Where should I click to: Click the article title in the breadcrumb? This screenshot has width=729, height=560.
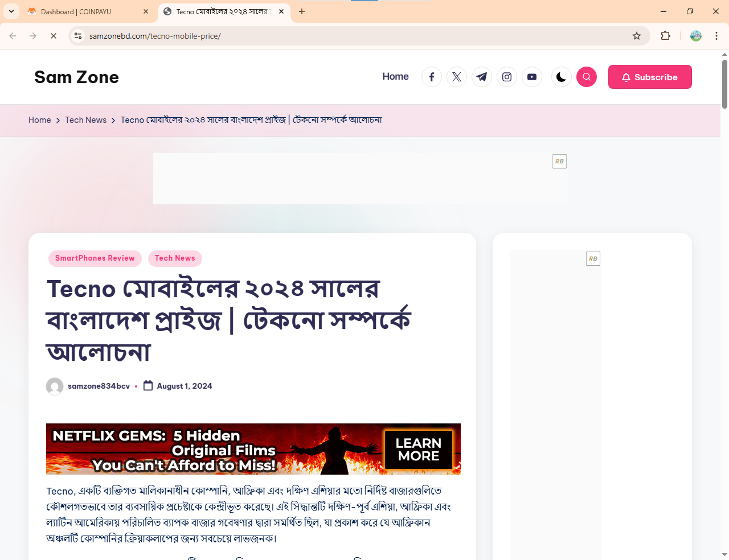[251, 120]
